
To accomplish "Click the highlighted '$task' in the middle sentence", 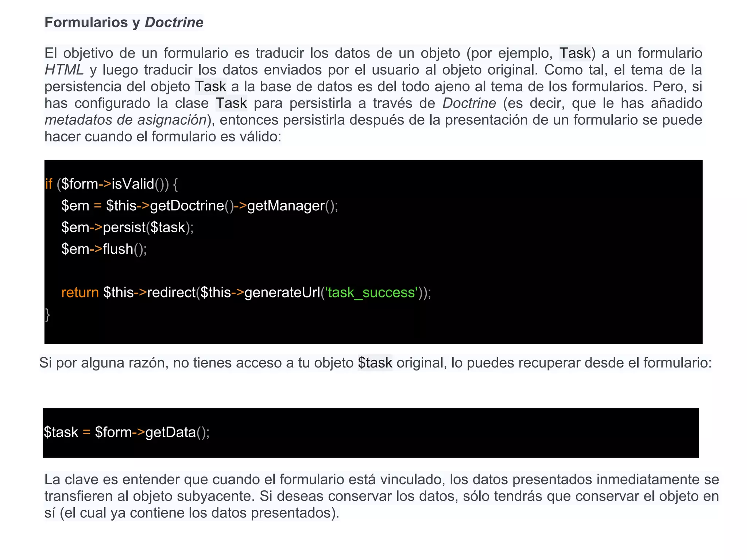I will coord(375,363).
